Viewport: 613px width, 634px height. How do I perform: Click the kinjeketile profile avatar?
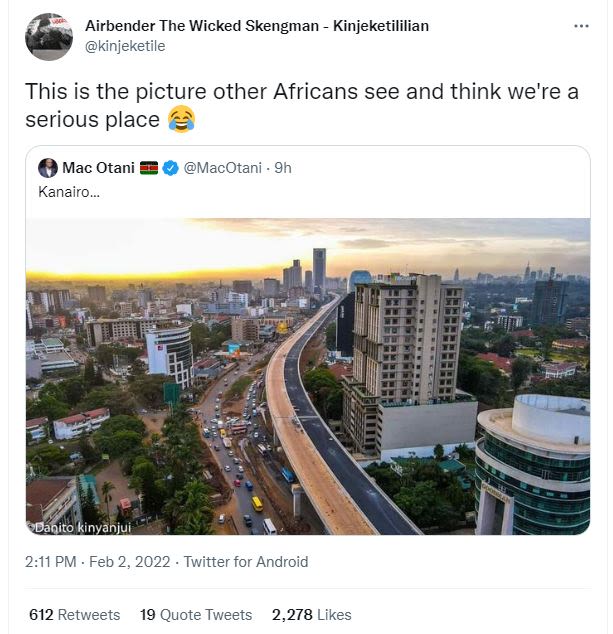coord(48,35)
